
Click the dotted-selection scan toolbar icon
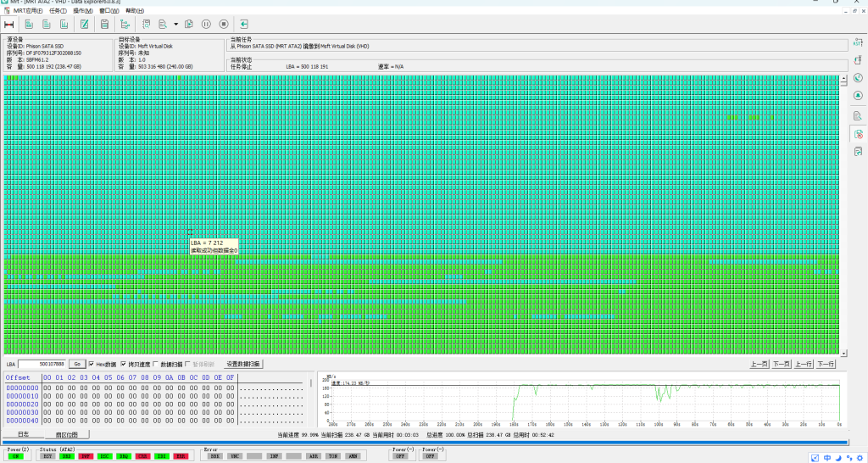click(x=146, y=24)
